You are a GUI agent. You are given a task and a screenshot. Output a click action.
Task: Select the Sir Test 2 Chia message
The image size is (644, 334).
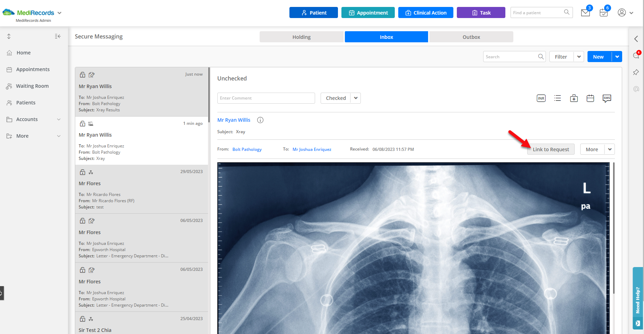click(141, 323)
